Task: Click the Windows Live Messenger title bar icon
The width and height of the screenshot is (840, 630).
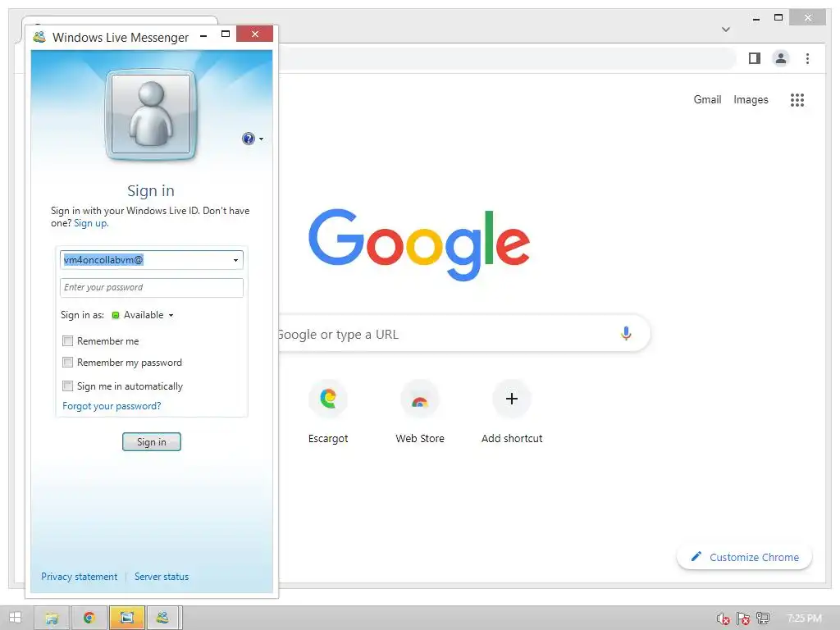Action: coord(39,37)
